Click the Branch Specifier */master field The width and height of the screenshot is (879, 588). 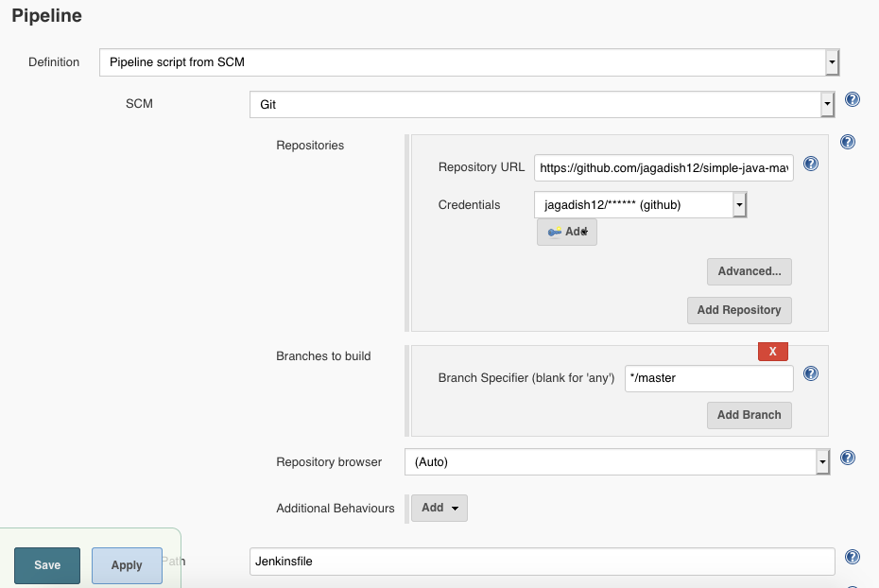(x=709, y=378)
